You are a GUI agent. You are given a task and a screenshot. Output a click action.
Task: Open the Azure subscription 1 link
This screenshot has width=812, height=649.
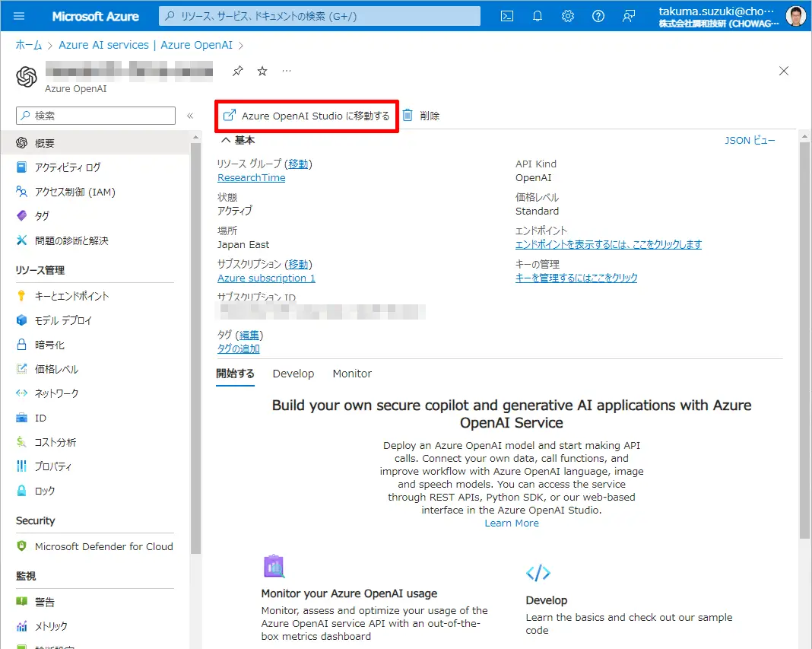pyautogui.click(x=266, y=278)
